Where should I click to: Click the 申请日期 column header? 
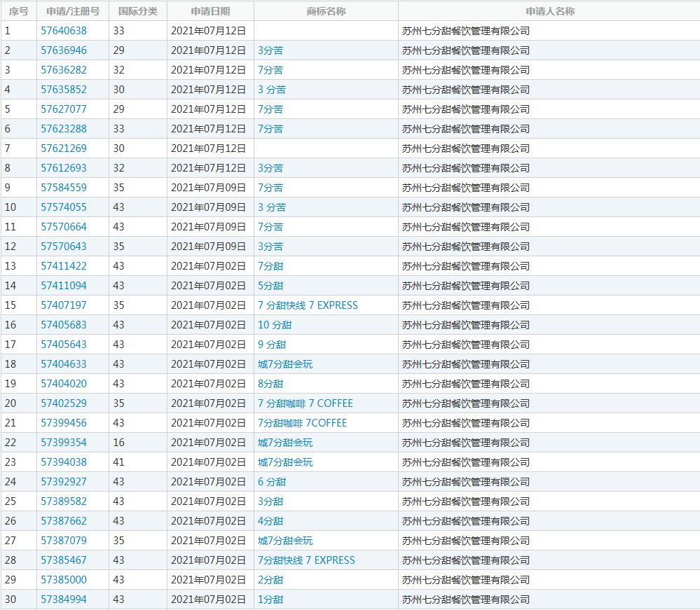click(210, 11)
